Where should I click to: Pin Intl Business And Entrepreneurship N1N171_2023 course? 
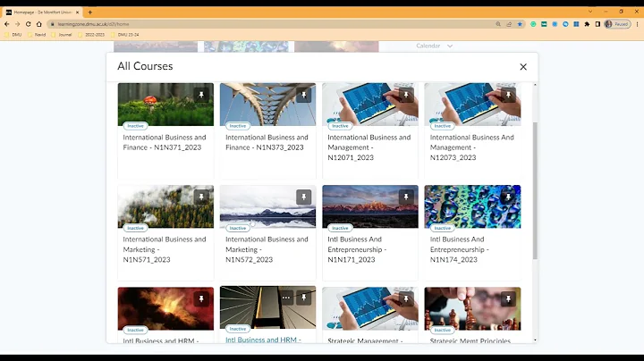406,197
